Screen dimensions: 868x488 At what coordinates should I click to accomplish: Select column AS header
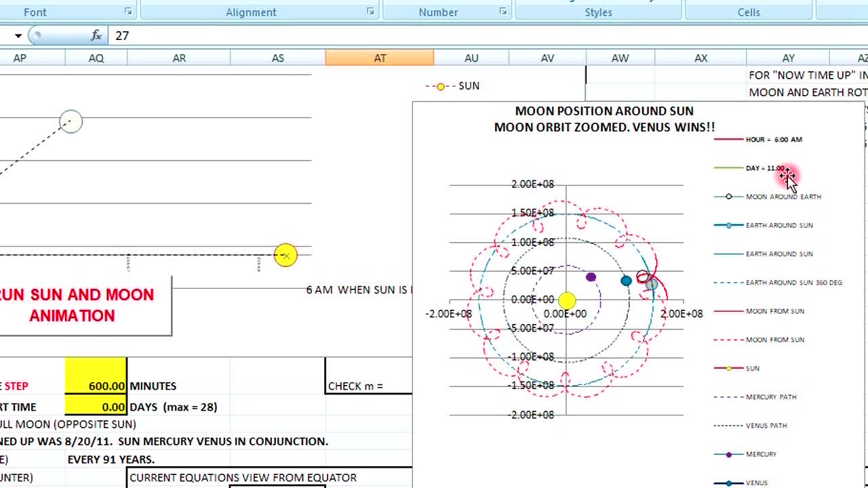point(278,58)
